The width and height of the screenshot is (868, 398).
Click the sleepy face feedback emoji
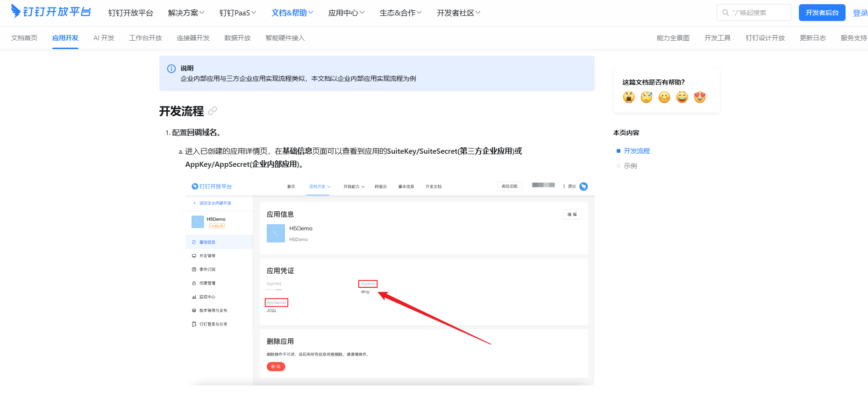tap(647, 97)
